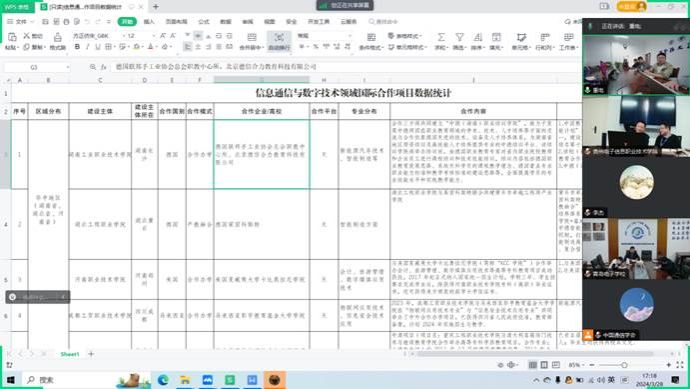Open the zoom percentage 85% dropdown
Viewport: 690px width, 389px height.
pos(576,365)
